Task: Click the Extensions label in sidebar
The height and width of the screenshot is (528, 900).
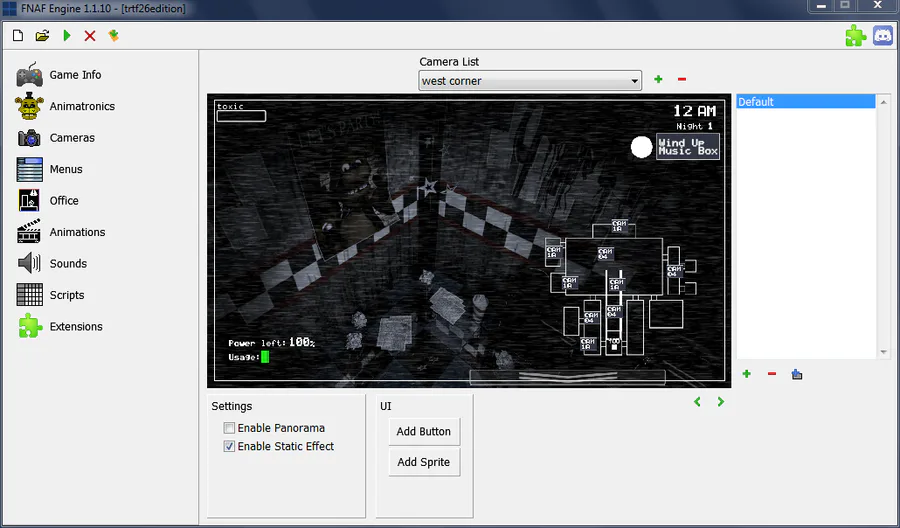Action: click(x=76, y=327)
